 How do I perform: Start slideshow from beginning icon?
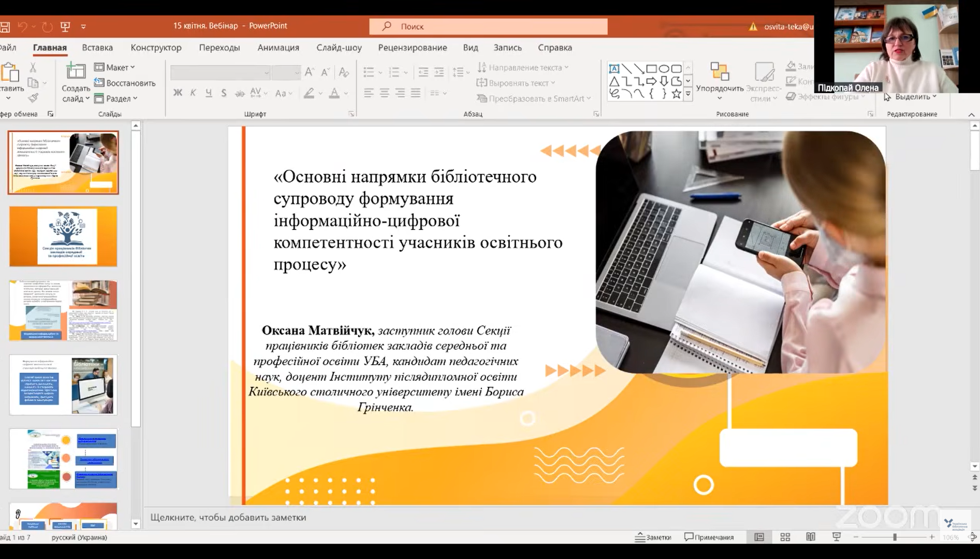(65, 26)
